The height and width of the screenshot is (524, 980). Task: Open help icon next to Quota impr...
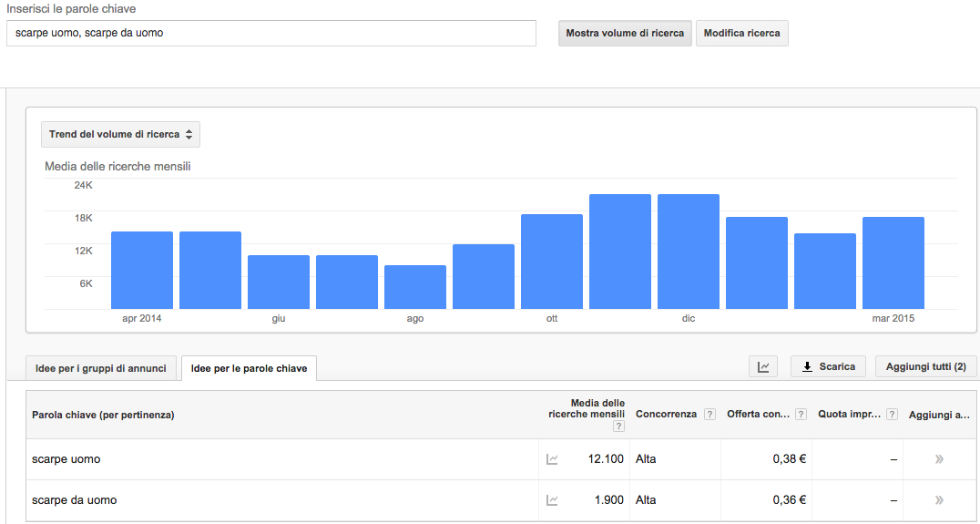click(x=892, y=414)
